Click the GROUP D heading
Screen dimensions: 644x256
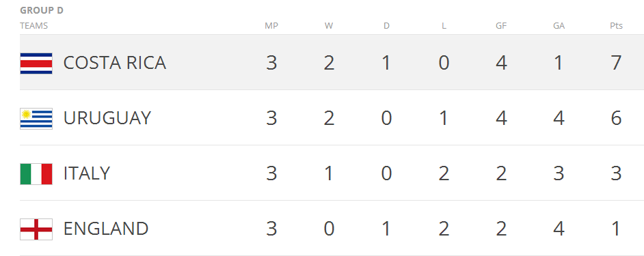(42, 10)
